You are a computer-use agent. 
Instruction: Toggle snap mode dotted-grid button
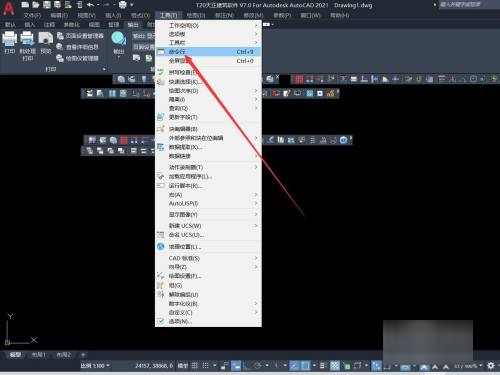coord(206,366)
